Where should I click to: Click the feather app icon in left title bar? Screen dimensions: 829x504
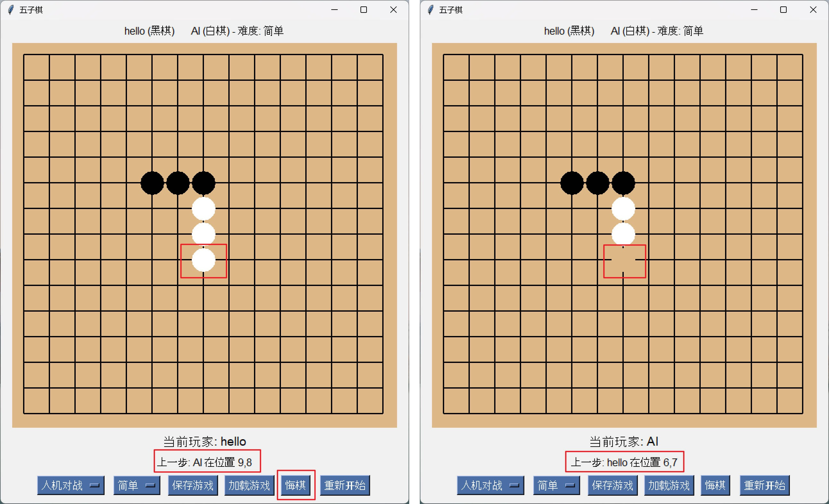(x=11, y=10)
